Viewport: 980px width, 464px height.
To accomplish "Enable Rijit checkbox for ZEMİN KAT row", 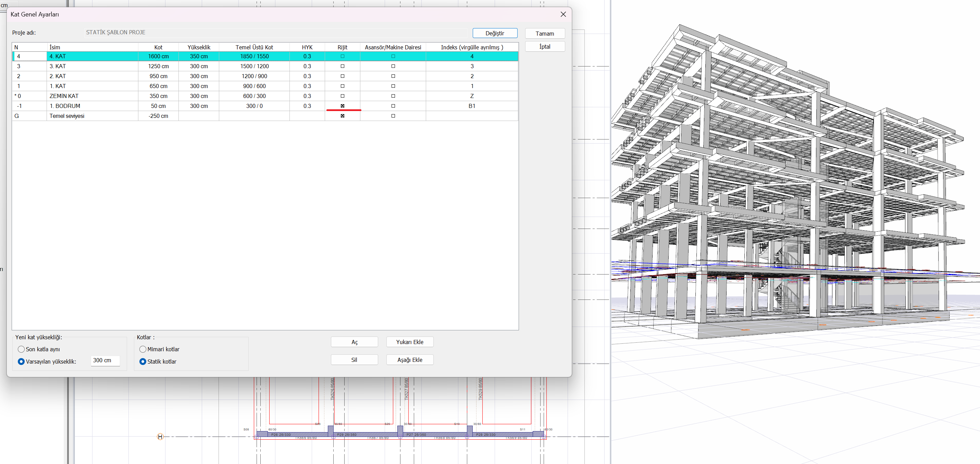I will [343, 96].
